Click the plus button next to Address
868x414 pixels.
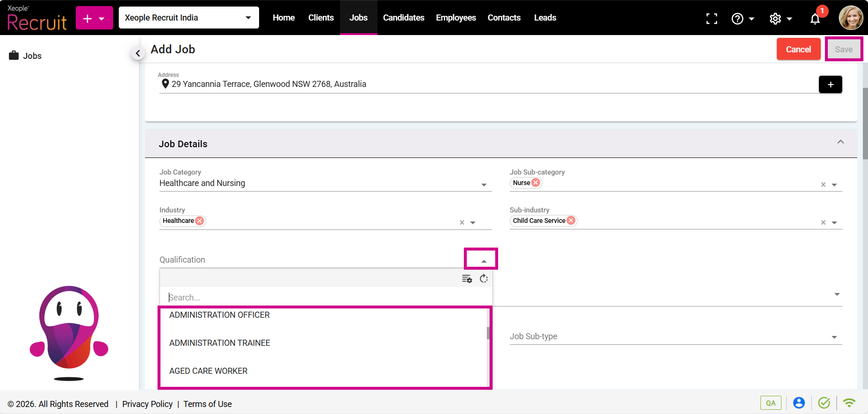pyautogui.click(x=830, y=85)
